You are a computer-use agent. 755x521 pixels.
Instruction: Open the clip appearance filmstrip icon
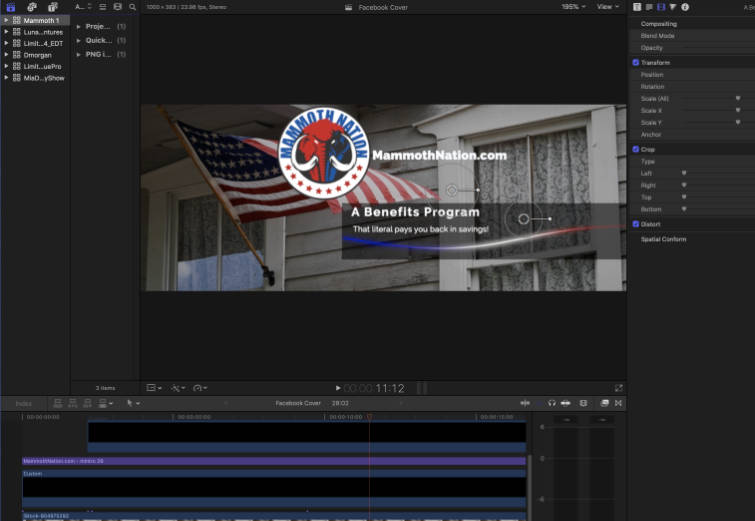point(117,7)
